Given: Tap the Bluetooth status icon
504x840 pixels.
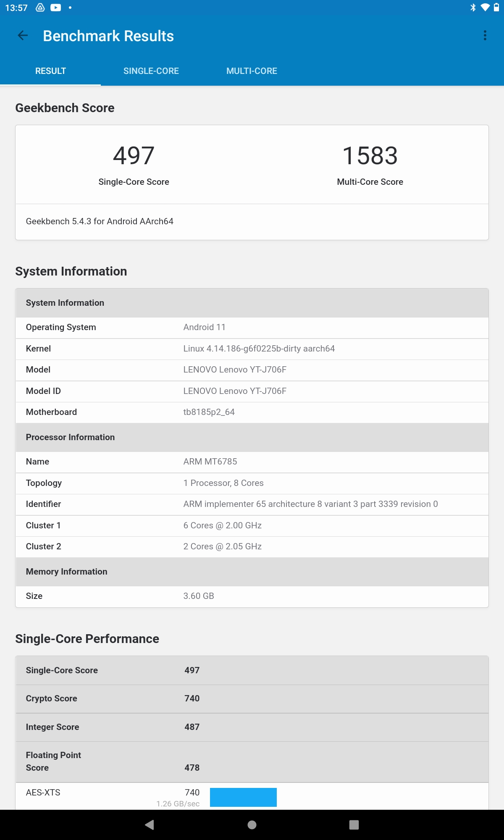Looking at the screenshot, I should pos(473,8).
